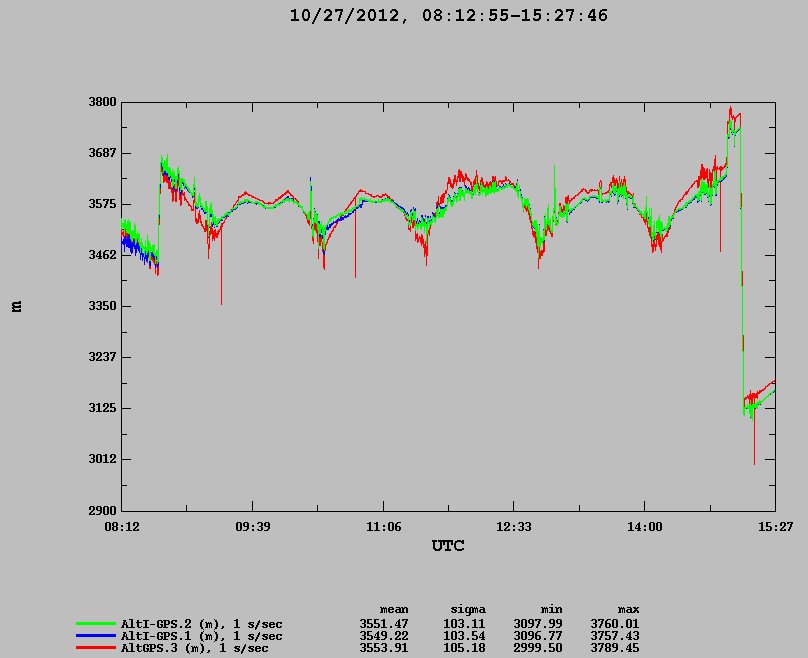The height and width of the screenshot is (658, 808).
Task: Click the red AltGPS.3 legend line
Action: (x=96, y=648)
